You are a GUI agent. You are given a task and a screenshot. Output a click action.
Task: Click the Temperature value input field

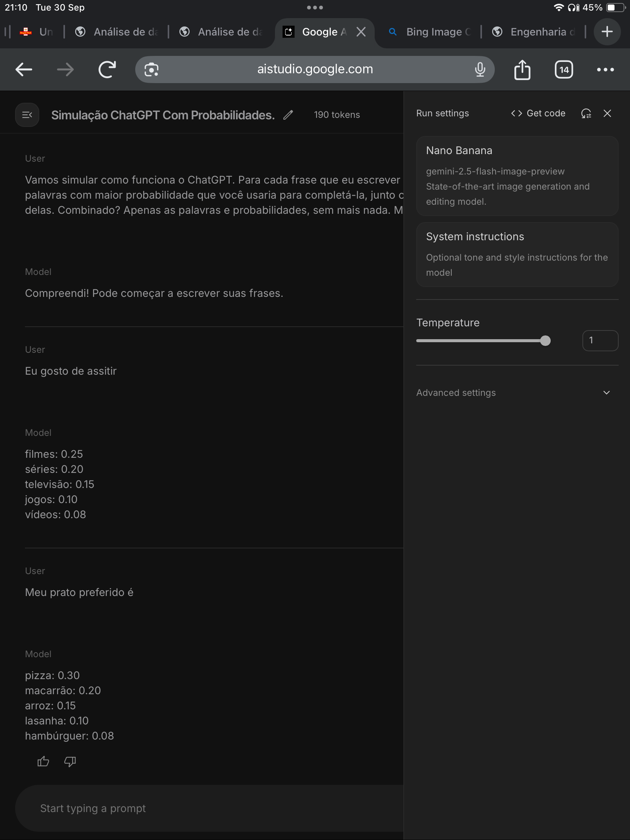click(x=600, y=341)
